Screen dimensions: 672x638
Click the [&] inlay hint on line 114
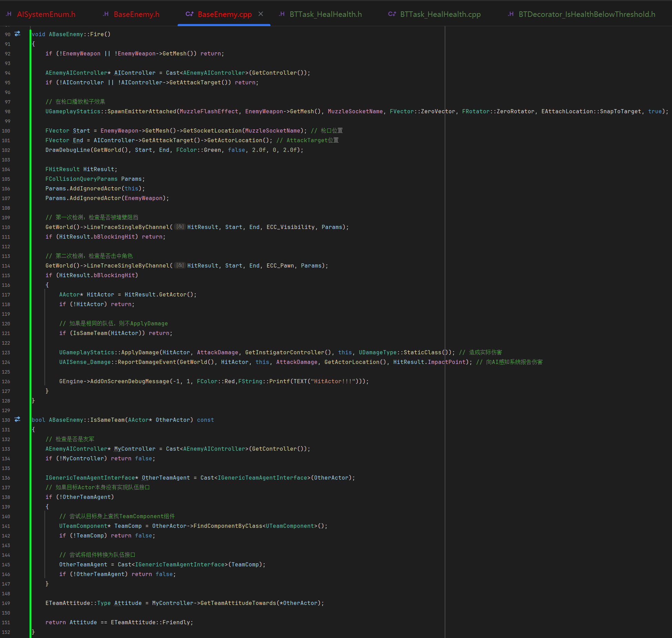tap(180, 265)
